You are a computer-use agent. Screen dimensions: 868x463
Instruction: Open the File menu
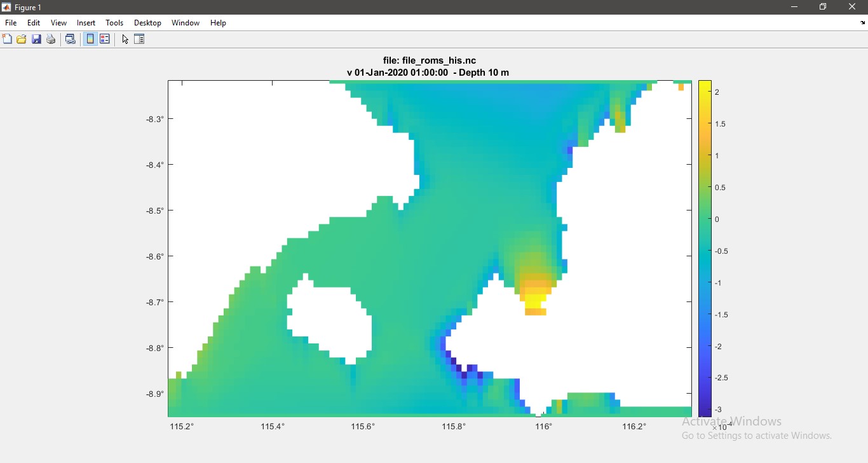click(11, 23)
